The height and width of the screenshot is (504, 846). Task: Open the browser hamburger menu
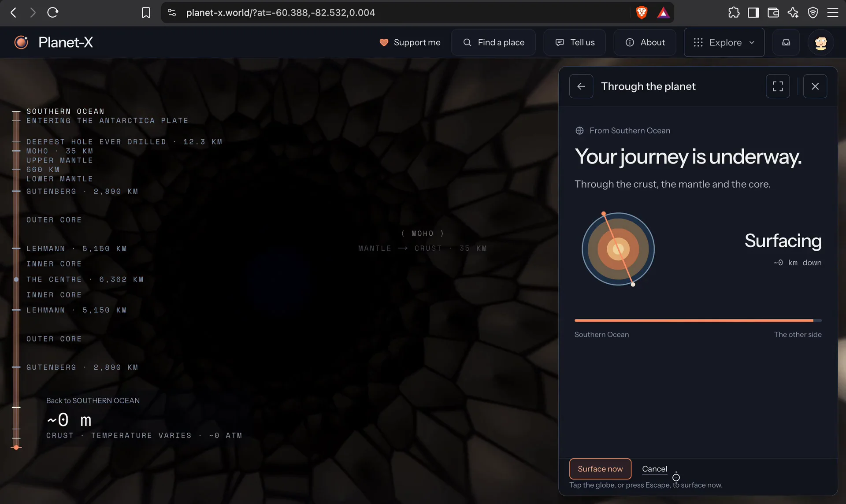tap(833, 13)
